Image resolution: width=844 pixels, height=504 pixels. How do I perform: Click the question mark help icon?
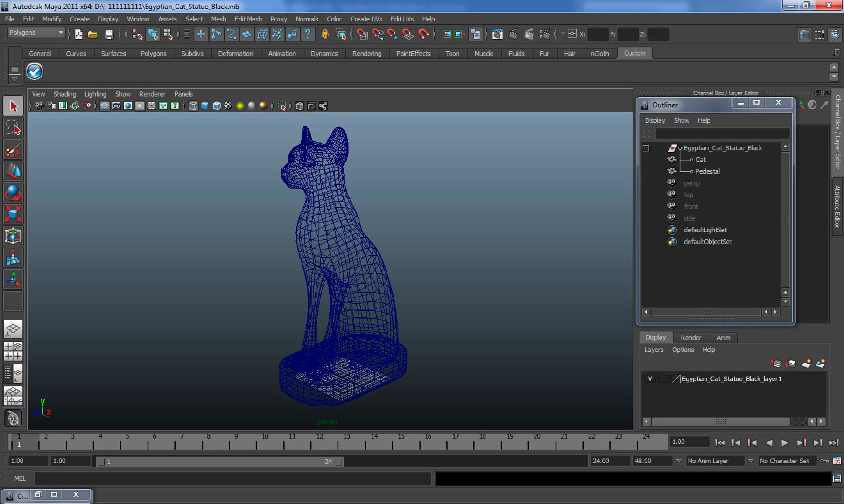307,34
